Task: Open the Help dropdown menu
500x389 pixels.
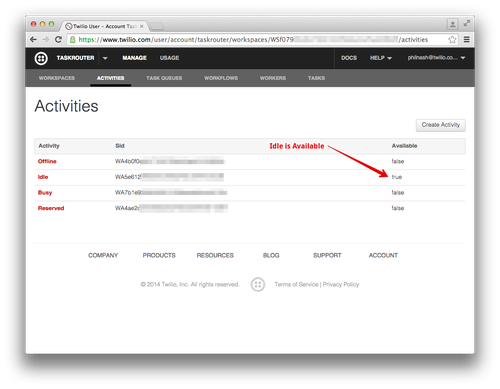Action: click(381, 58)
